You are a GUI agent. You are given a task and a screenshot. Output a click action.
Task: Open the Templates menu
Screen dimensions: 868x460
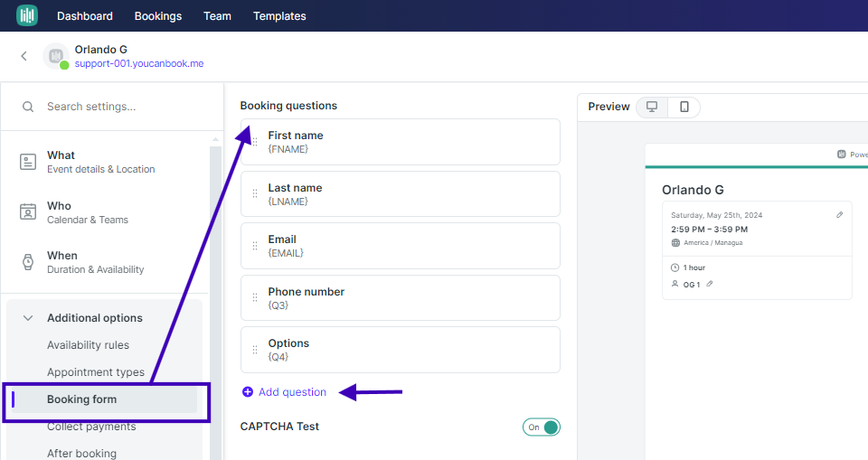(x=279, y=16)
